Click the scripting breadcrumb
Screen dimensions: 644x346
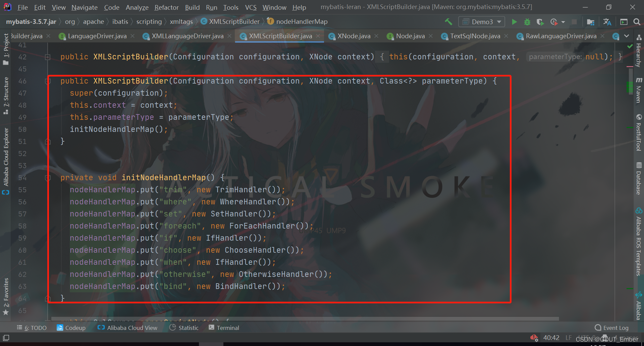[x=149, y=21]
